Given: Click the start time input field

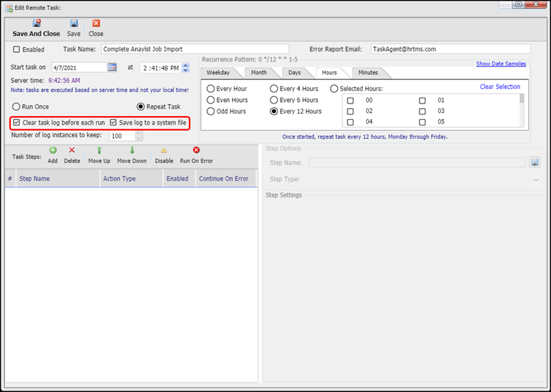Looking at the screenshot, I should tap(162, 68).
